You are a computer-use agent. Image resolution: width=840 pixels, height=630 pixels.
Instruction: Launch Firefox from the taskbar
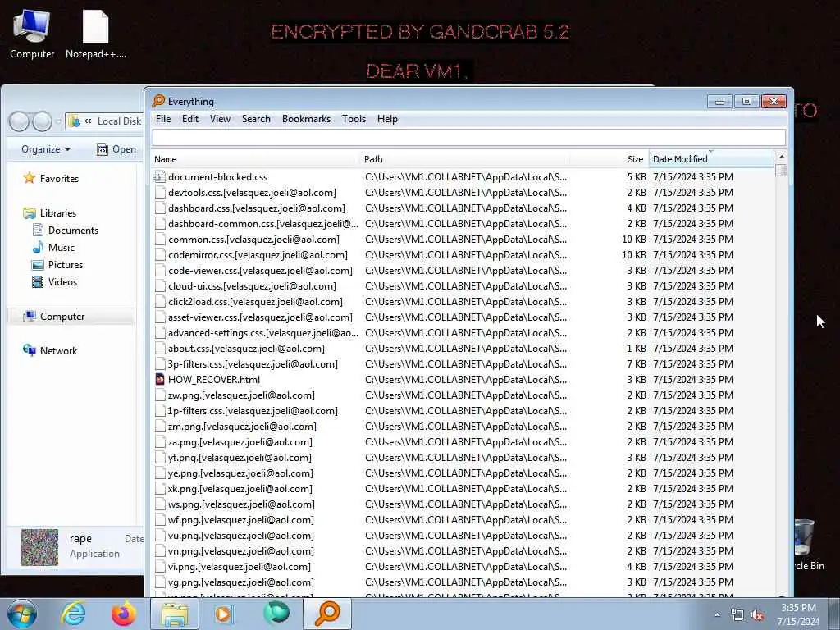click(124, 614)
